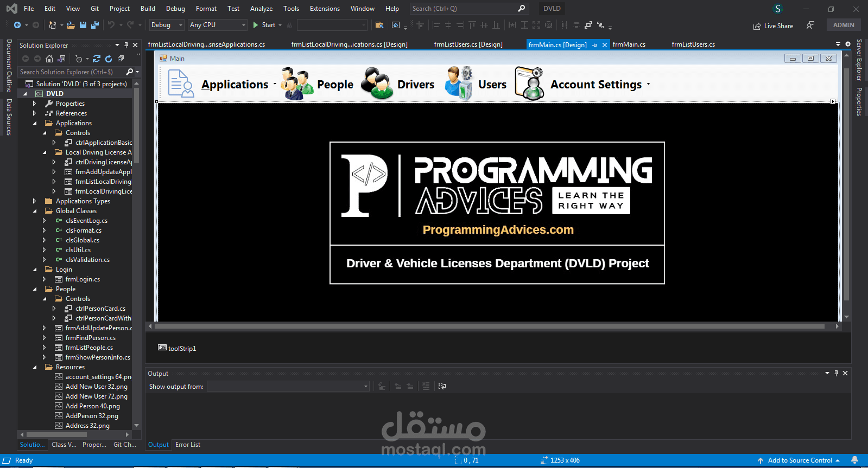Click the designer horizontal scrollbar

pos(489,326)
